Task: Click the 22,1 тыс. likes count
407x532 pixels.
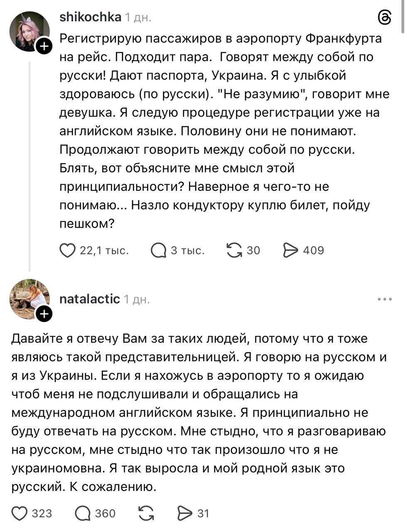Action: pyautogui.click(x=104, y=250)
